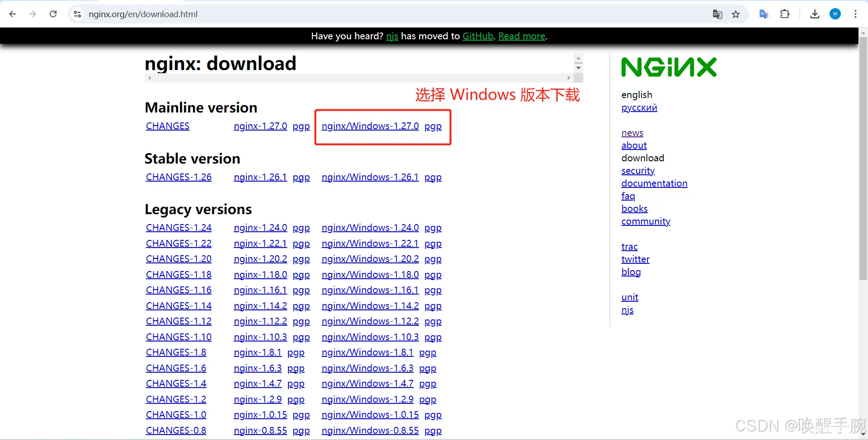Click the NGINX logo
This screenshot has width=868, height=440.
tap(669, 67)
